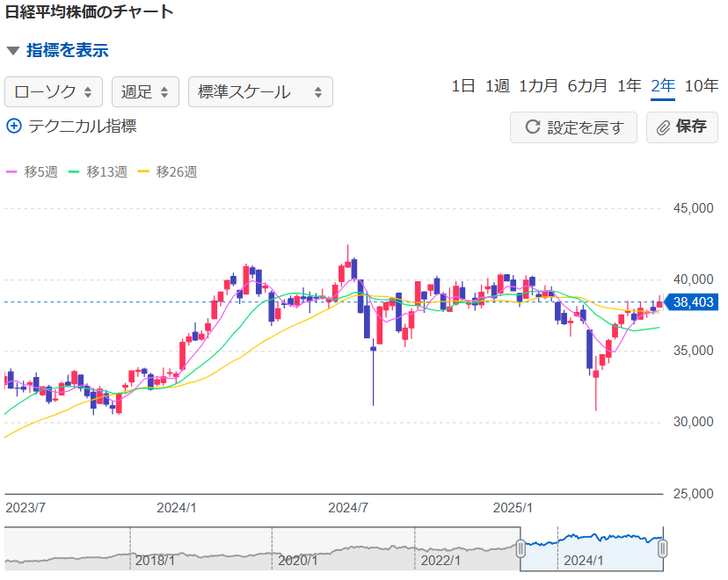
Task: Open the 標準スケール scale dropdown
Action: tap(260, 92)
